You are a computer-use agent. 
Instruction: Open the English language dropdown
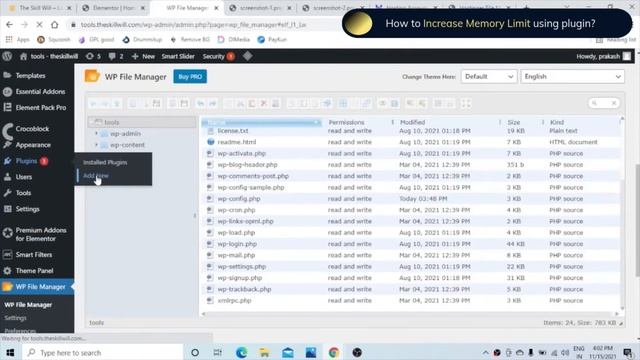(x=572, y=77)
